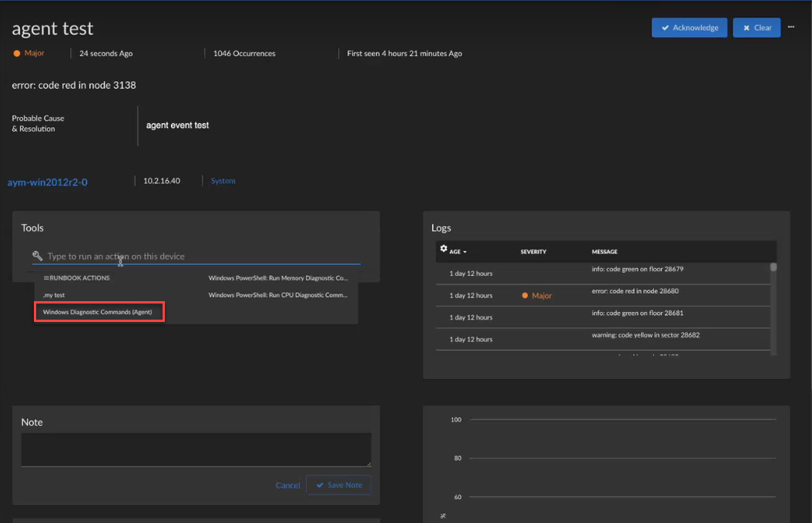Image resolution: width=812 pixels, height=523 pixels.
Task: Select Windows Diagnostic Commands (Agent) action
Action: tap(99, 312)
